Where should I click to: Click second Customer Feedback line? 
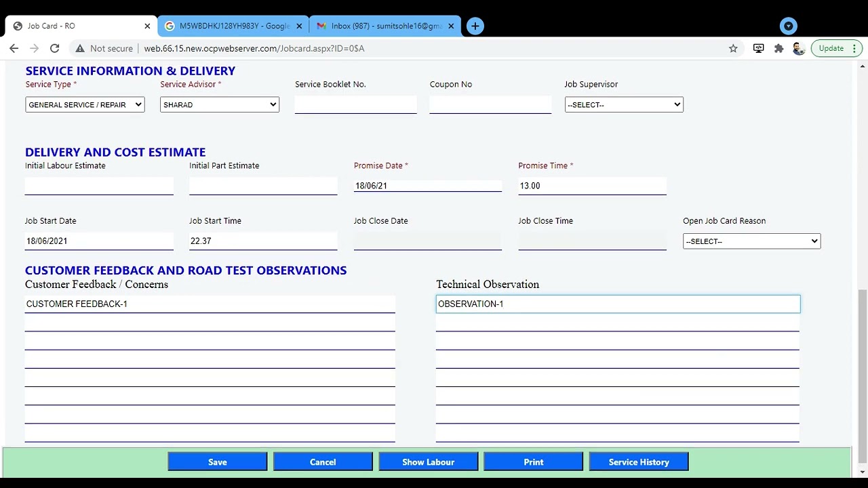pyautogui.click(x=210, y=323)
